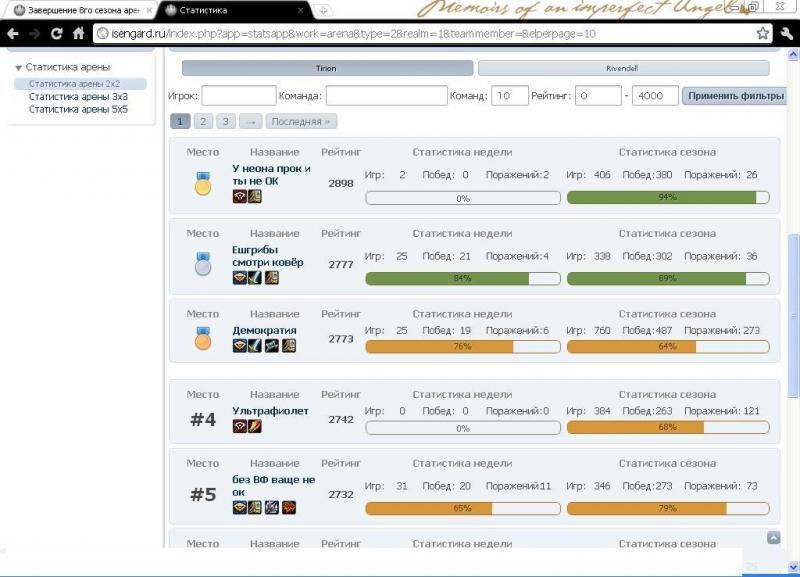The height and width of the screenshot is (577, 800).
Task: Click first class icon under Демократия
Action: (240, 345)
